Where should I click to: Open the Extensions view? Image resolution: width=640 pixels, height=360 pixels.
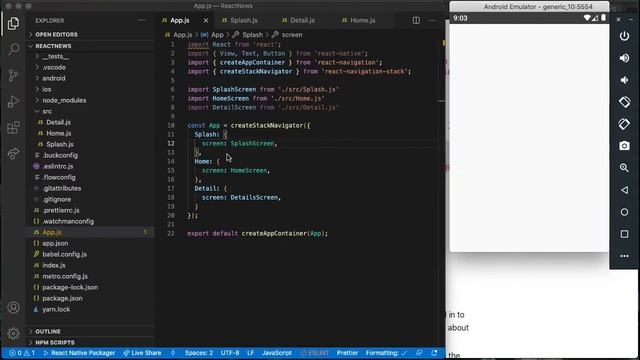[13, 127]
